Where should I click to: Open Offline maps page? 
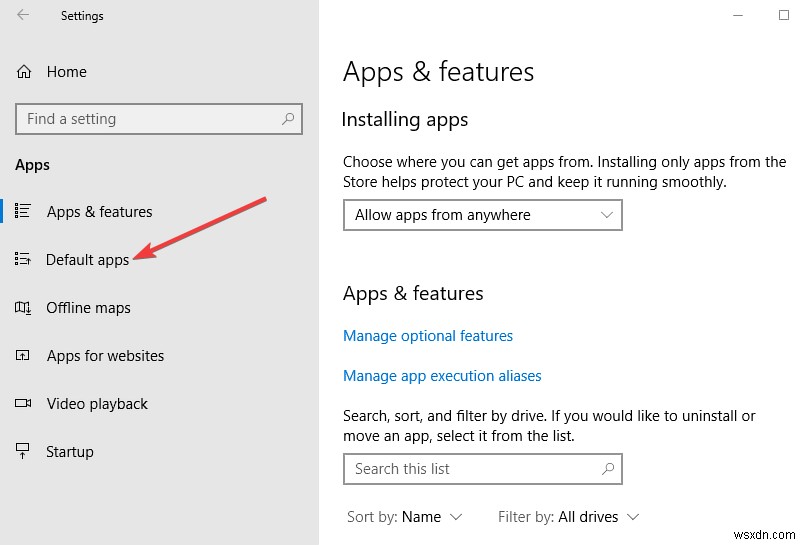89,308
